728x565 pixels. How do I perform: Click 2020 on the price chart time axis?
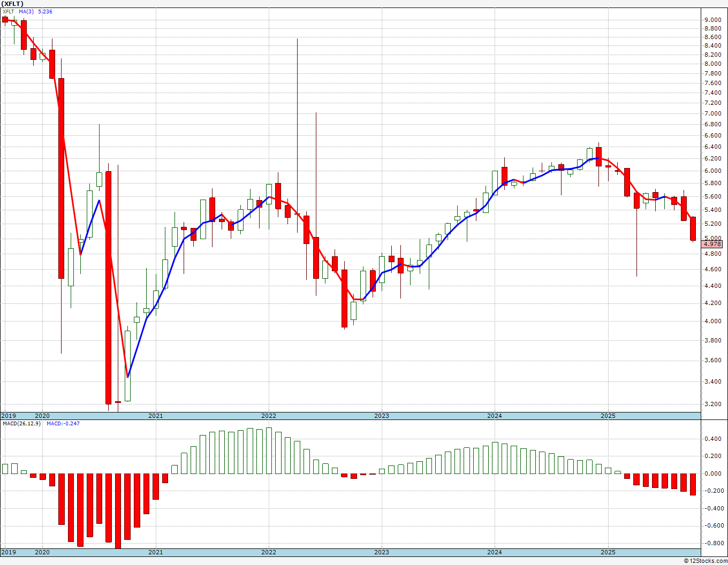click(42, 416)
